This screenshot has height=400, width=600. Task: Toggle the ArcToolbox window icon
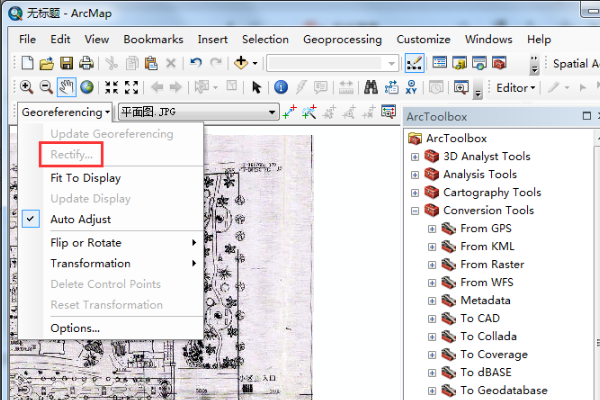coord(499,63)
